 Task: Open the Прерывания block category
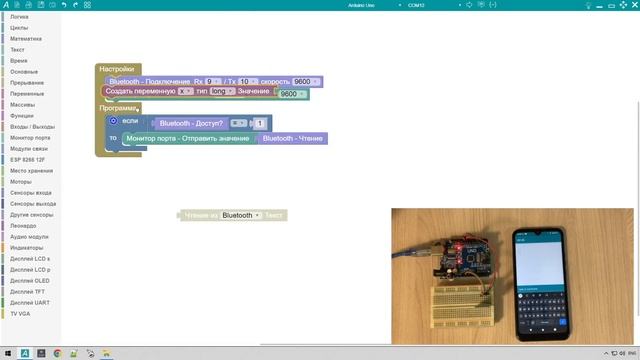[27, 83]
